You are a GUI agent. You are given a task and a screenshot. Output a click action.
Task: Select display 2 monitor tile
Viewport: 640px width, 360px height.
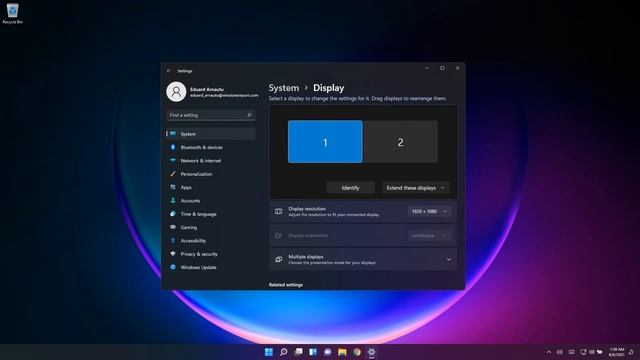click(x=400, y=142)
